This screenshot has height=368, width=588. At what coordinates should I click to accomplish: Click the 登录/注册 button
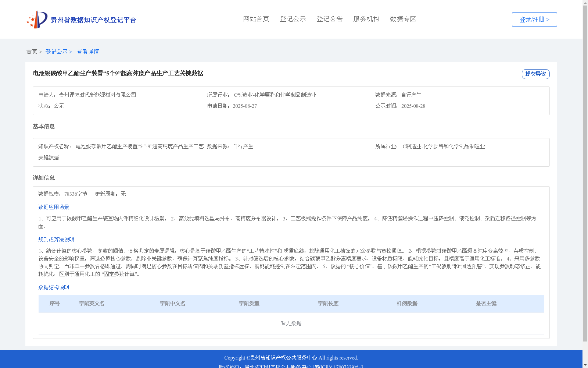(534, 20)
